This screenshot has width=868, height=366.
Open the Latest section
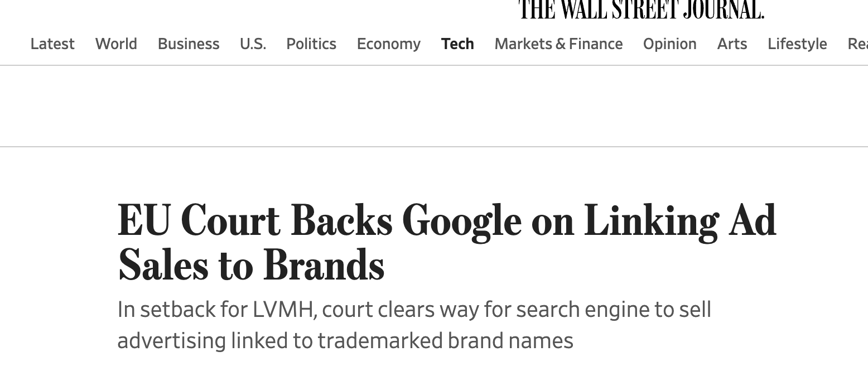[52, 44]
